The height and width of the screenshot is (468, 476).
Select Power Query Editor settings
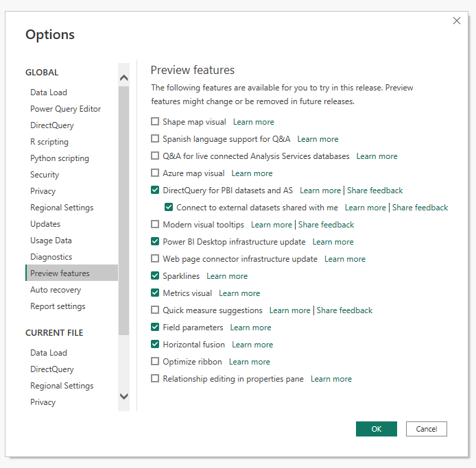click(x=66, y=109)
